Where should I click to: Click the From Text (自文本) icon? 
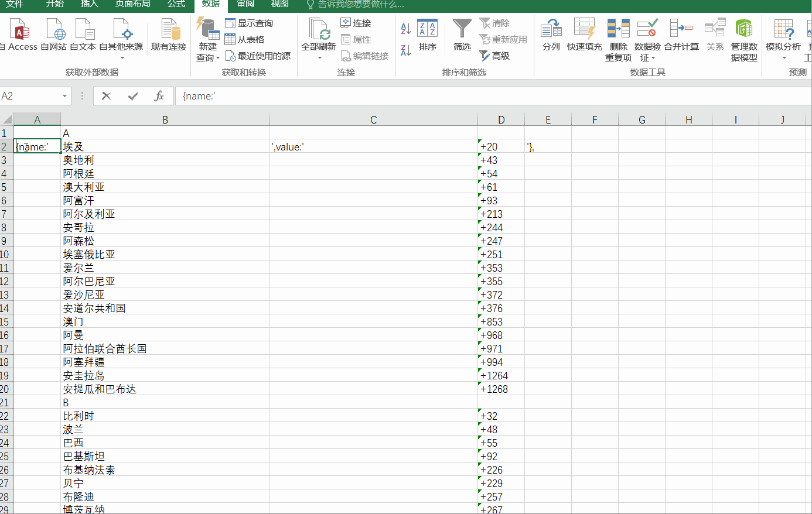83,35
